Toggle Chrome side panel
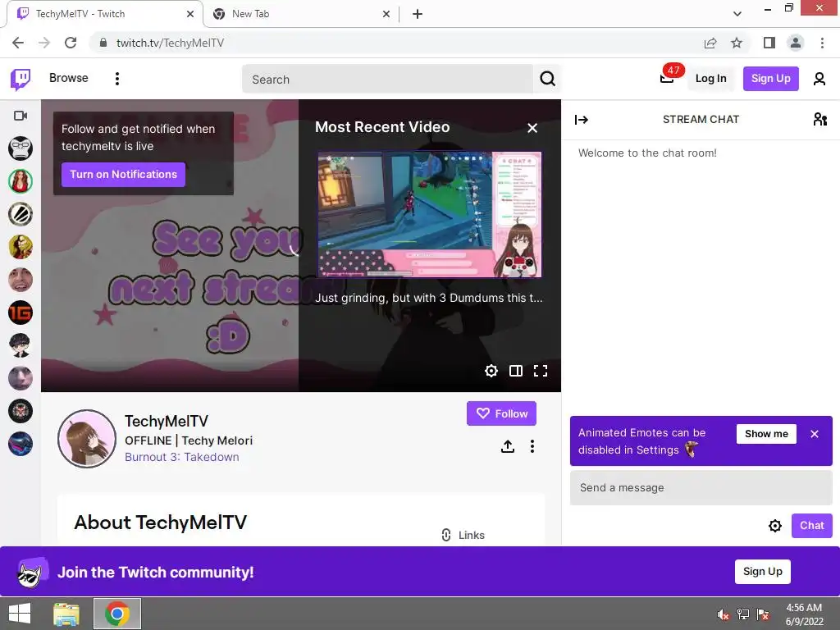 click(x=769, y=43)
